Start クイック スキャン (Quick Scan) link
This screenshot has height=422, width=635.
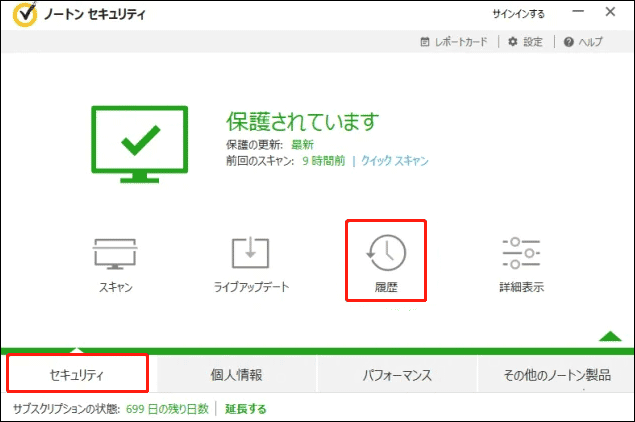coord(394,161)
